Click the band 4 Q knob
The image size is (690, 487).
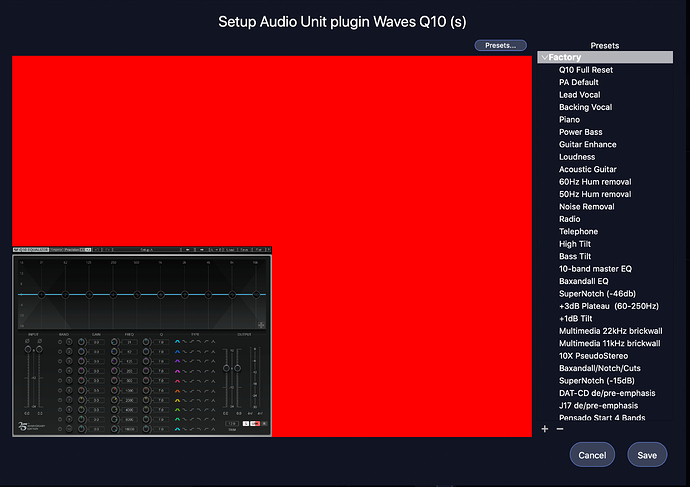tap(146, 371)
